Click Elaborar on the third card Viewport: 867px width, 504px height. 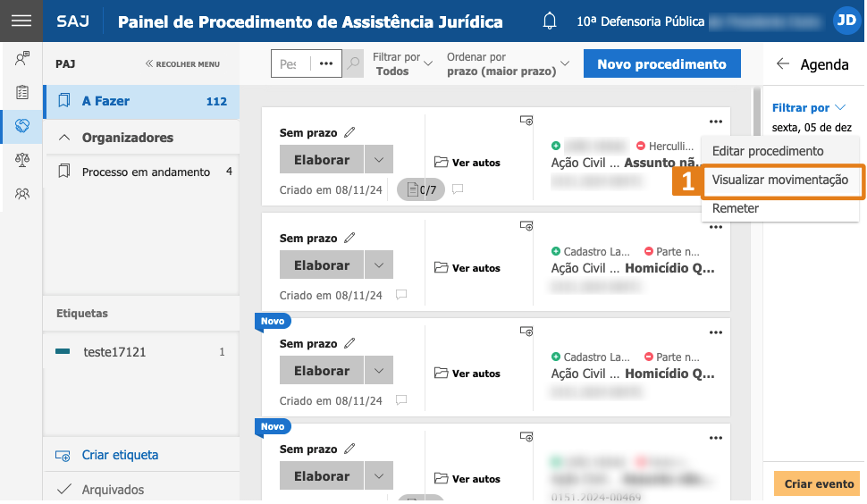point(322,371)
